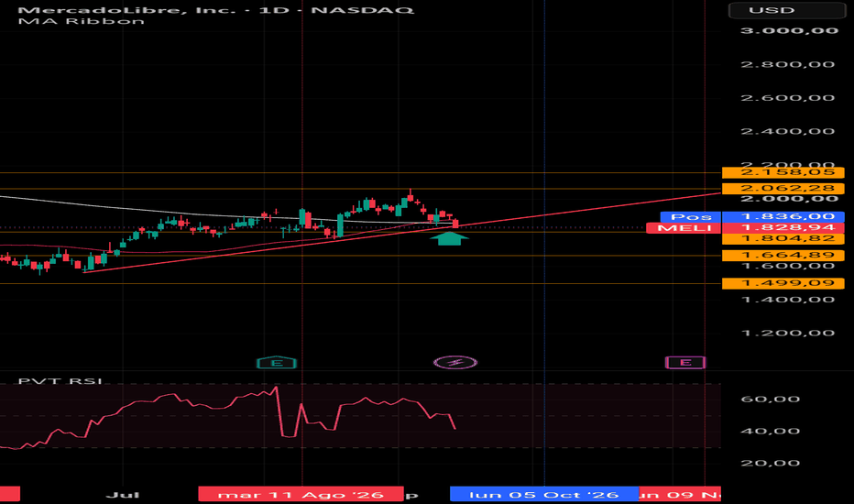Image resolution: width=854 pixels, height=504 pixels.
Task: Click the green earnings E icon
Action: [277, 363]
